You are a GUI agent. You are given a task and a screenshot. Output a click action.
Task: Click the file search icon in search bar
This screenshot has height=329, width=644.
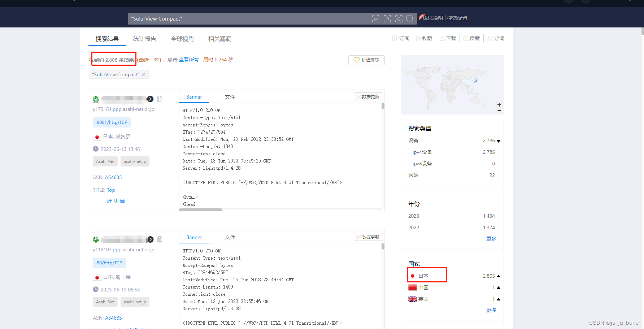point(387,19)
